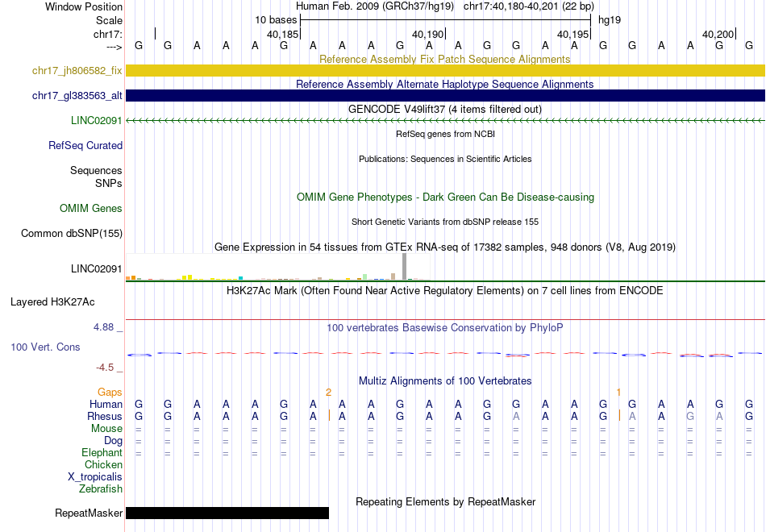
Task: Click the ---> sequence direction arrow
Action: (x=114, y=47)
